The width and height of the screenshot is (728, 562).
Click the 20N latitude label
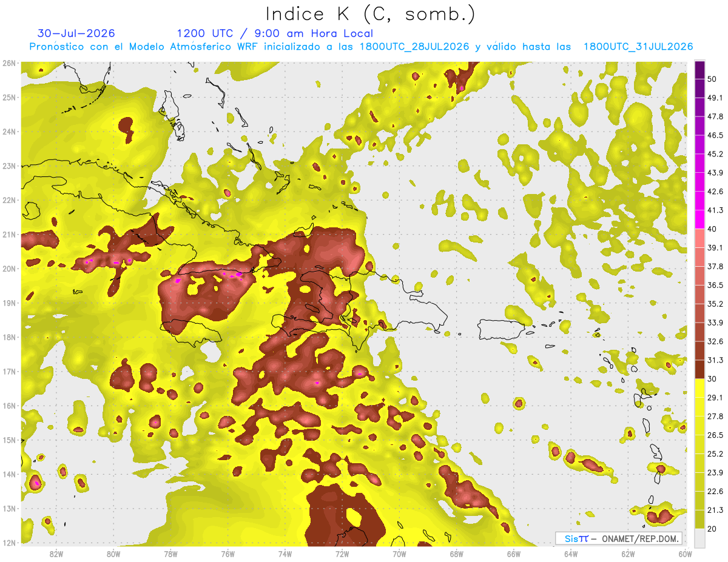click(x=9, y=269)
